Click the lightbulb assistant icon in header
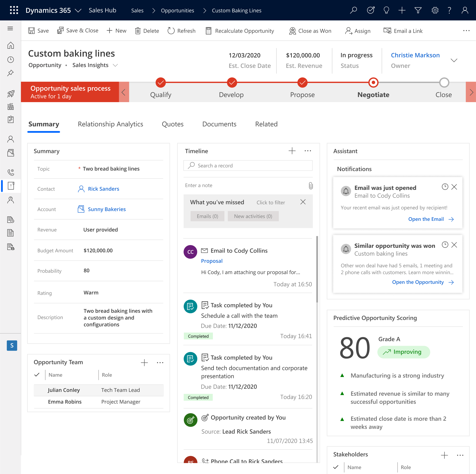Viewport: 476px width, 474px height. pyautogui.click(x=386, y=10)
